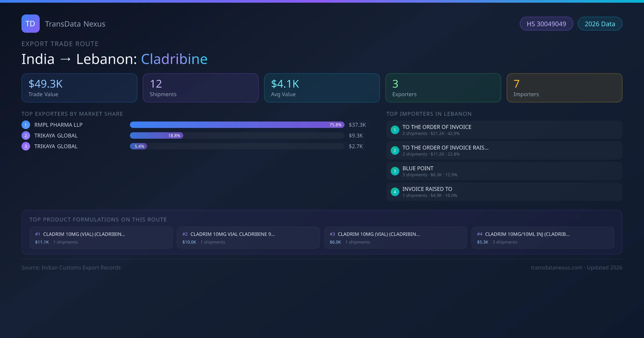Viewport: 644px width, 338px height.
Task: Open the 12 Shipments card
Action: [200, 88]
